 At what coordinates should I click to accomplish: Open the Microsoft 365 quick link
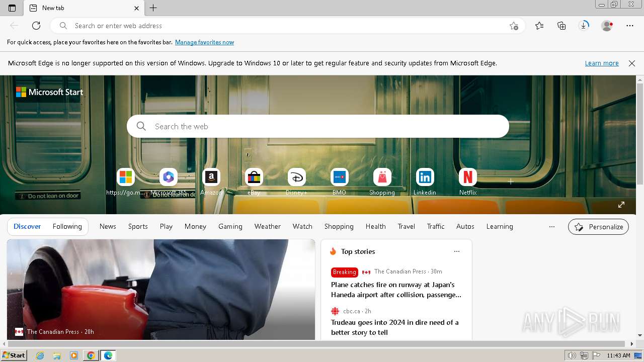coord(169,182)
